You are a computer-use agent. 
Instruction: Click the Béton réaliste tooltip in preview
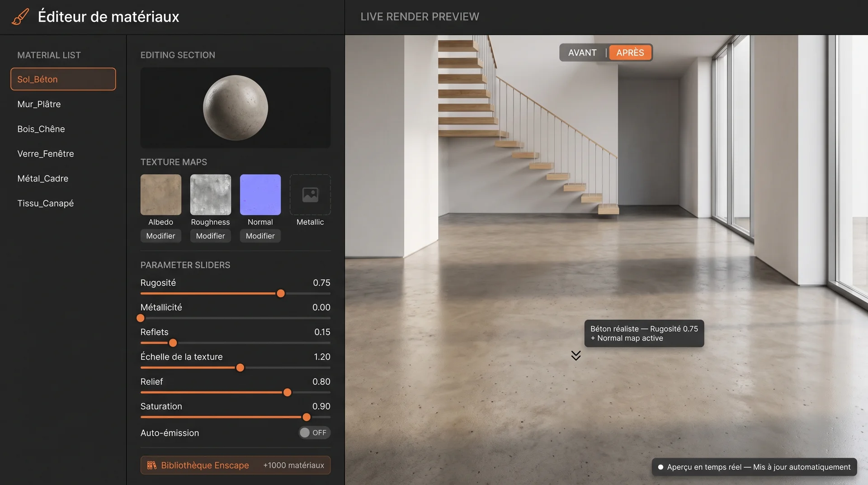tap(644, 333)
